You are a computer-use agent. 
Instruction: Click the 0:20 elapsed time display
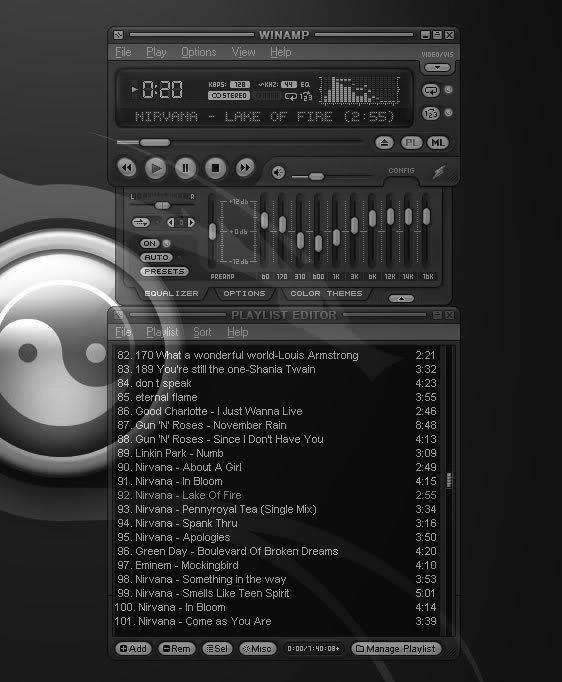click(x=162, y=90)
